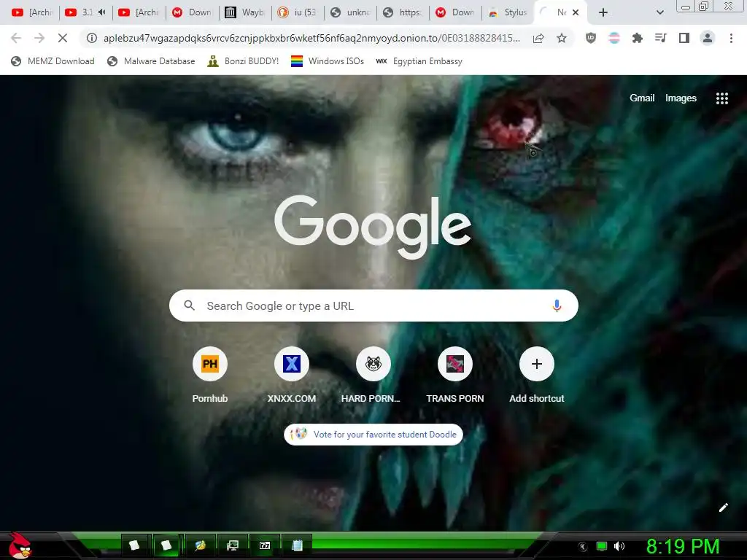
Task: Click the address bar URL text
Action: coord(311,38)
